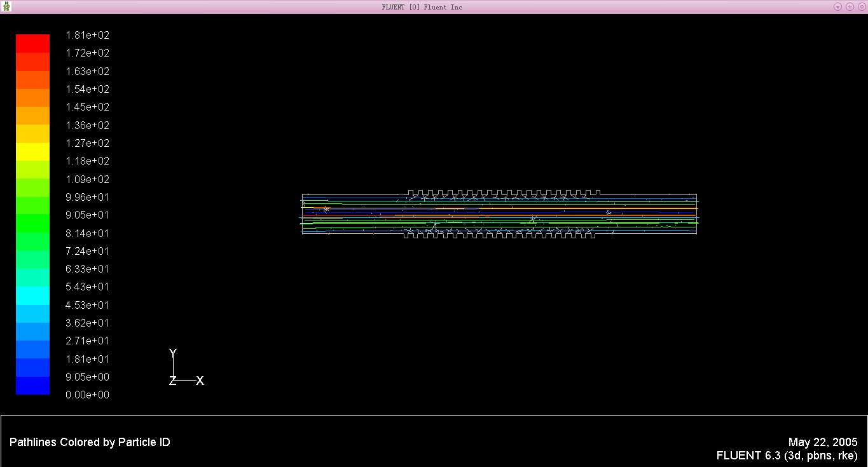Click the FLUENT 6.3 (3d, pbns, rke) version text
Screen dimensions: 868x467
coord(787,456)
